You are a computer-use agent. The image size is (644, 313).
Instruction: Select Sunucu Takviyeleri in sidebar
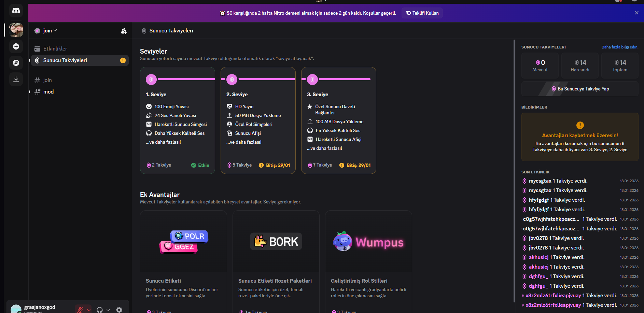point(80,60)
